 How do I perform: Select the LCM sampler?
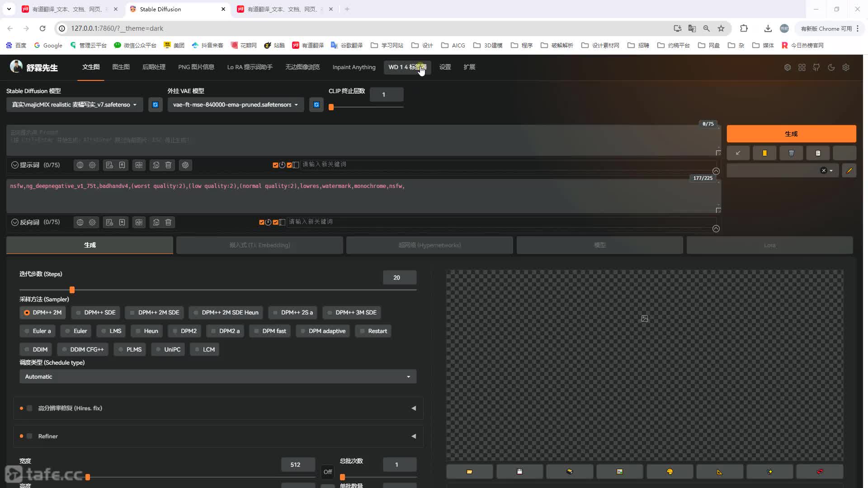click(x=204, y=349)
